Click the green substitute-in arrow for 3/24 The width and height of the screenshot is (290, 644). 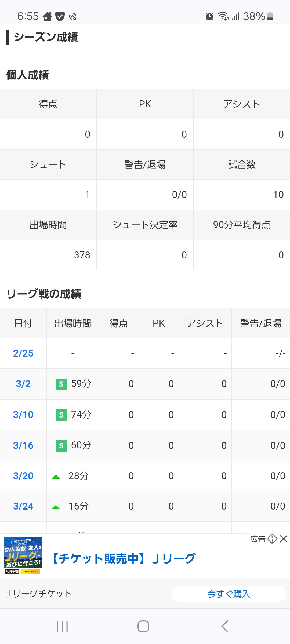(x=56, y=507)
